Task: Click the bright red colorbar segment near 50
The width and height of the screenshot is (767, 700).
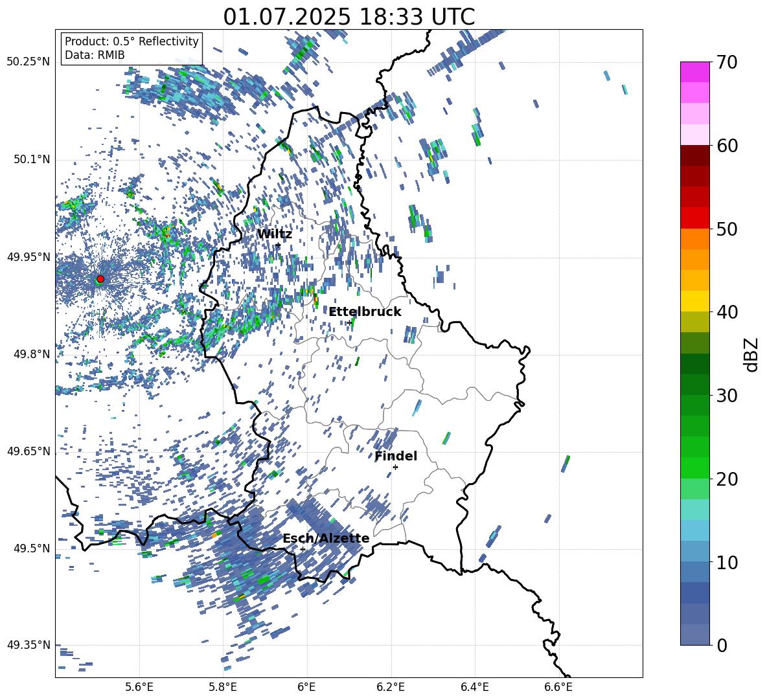Action: (x=694, y=218)
